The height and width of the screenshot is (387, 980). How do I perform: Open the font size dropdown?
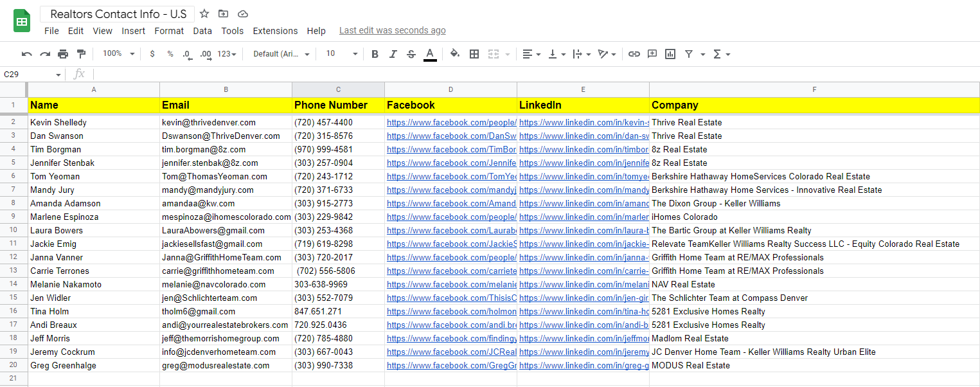point(341,54)
